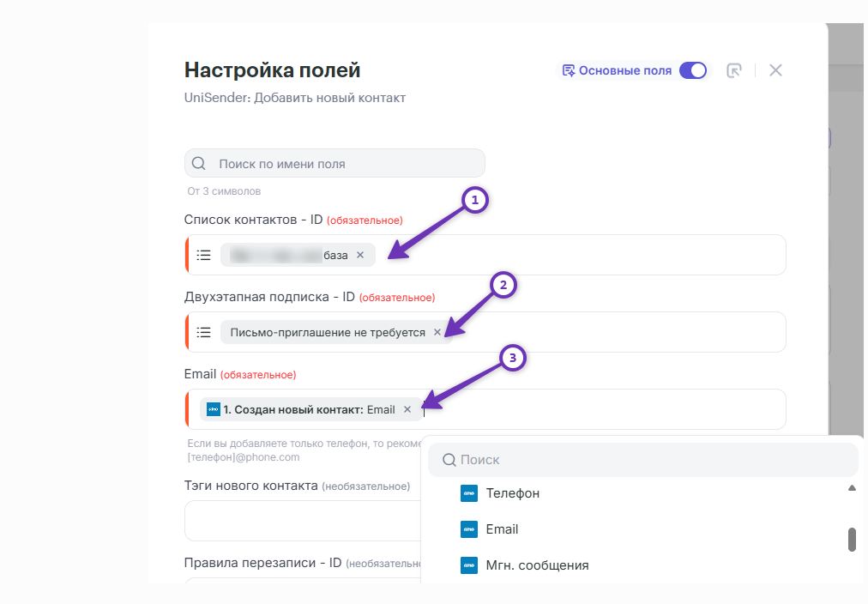Click the Правила перезаписи - ID label

(x=262, y=563)
